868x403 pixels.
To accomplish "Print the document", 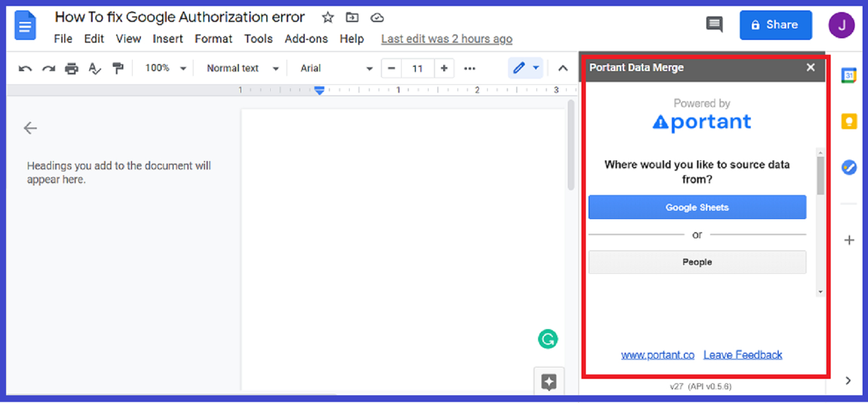I will [x=72, y=68].
